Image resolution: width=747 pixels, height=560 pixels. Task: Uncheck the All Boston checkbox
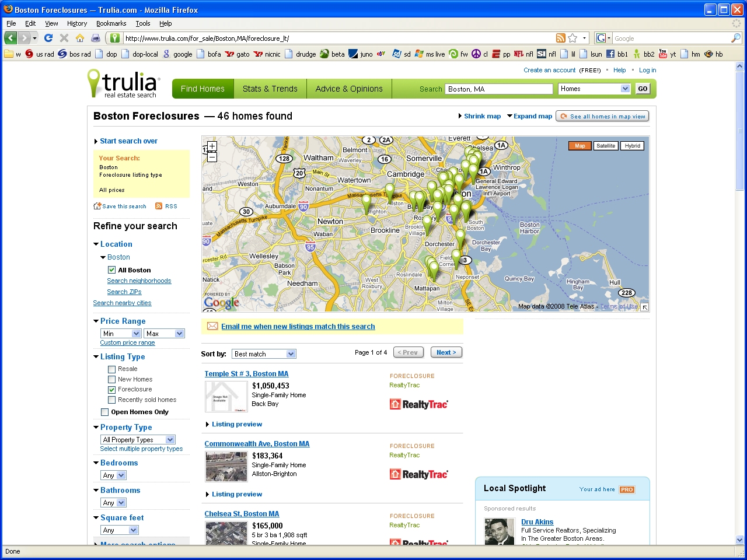coord(111,270)
